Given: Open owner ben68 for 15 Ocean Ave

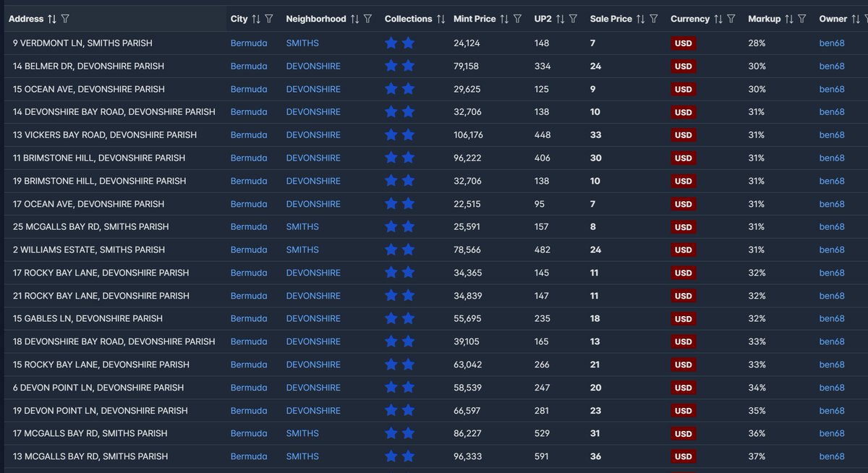Looking at the screenshot, I should (x=832, y=89).
